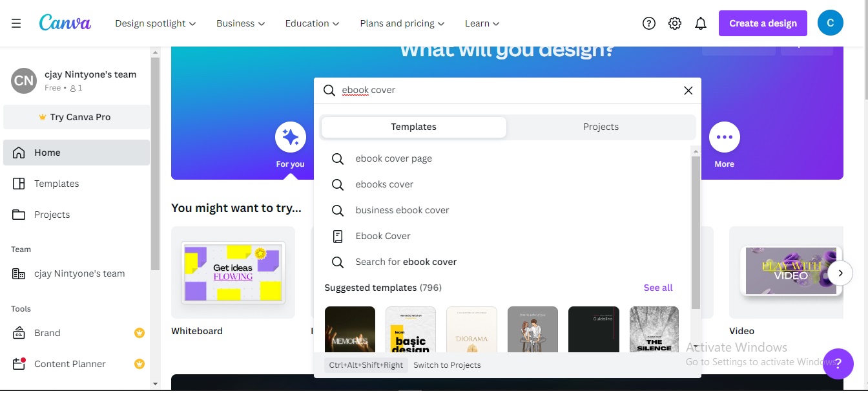Click Switch to Projects shortcut hint
This screenshot has height=393, width=868.
pyautogui.click(x=447, y=365)
